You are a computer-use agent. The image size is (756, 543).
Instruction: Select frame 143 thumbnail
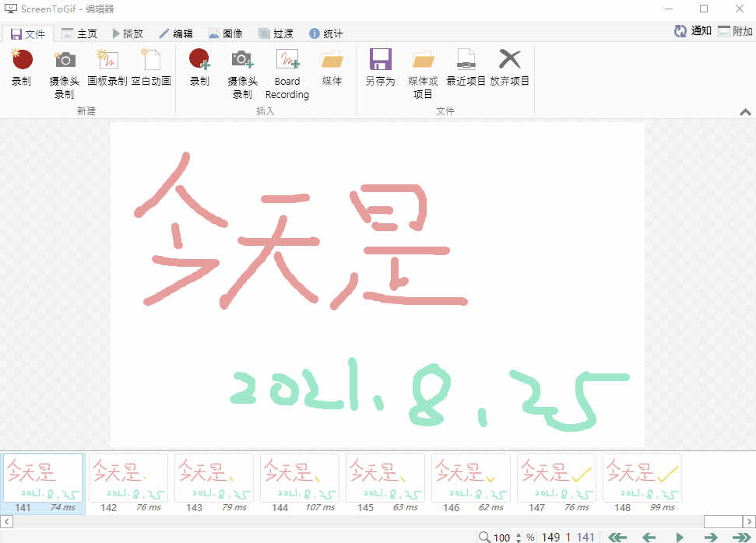(x=214, y=484)
